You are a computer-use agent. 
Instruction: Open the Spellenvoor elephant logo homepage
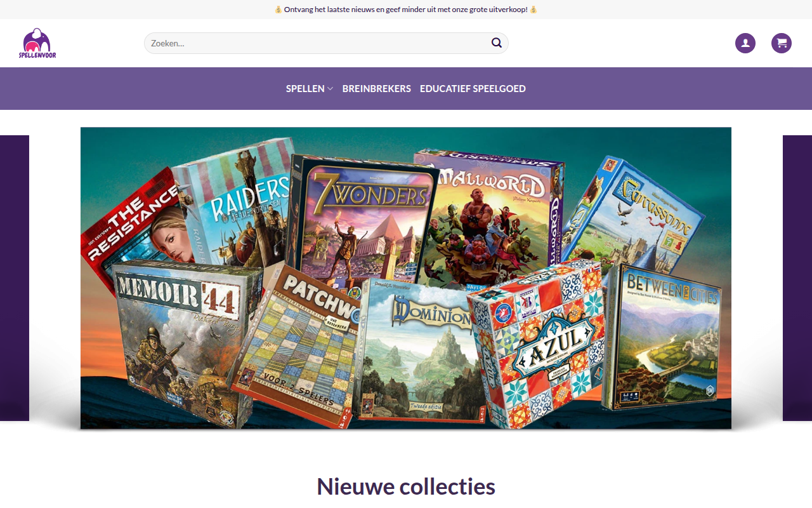pos(37,43)
